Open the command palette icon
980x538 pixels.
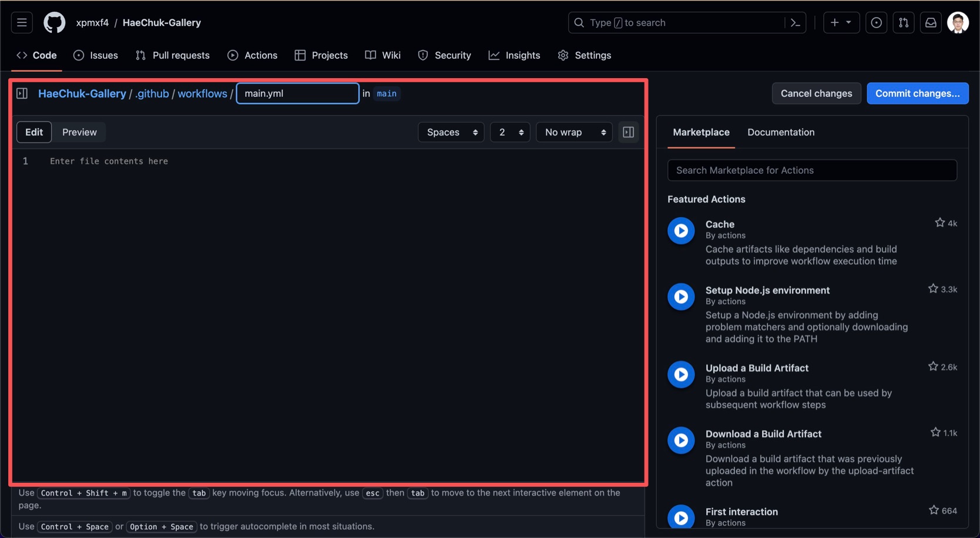pyautogui.click(x=796, y=22)
